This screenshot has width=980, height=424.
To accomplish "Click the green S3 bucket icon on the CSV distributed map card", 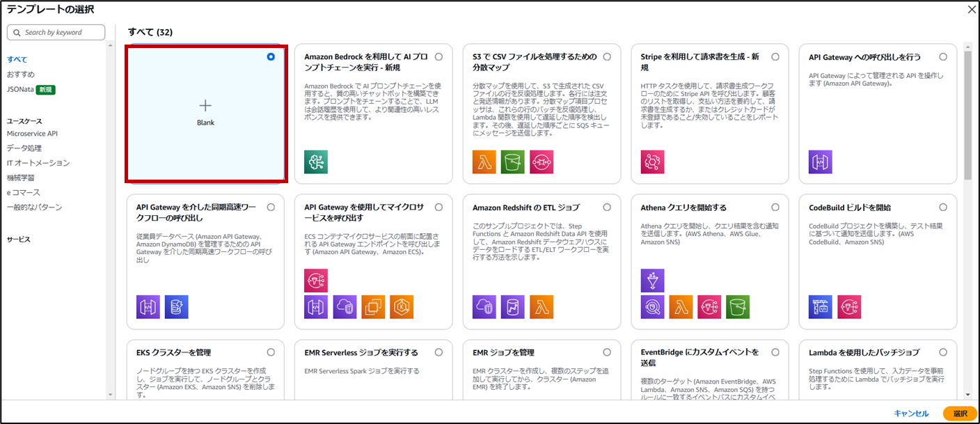I will tap(513, 162).
